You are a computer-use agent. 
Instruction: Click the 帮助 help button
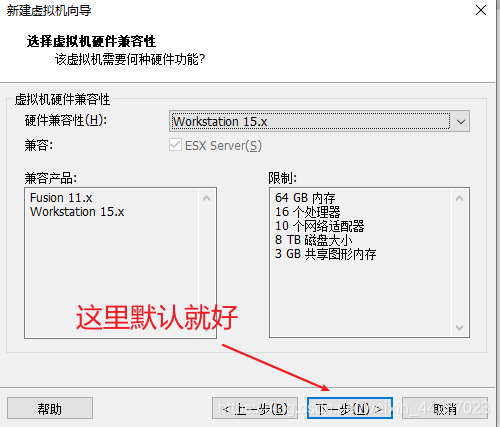(50, 408)
